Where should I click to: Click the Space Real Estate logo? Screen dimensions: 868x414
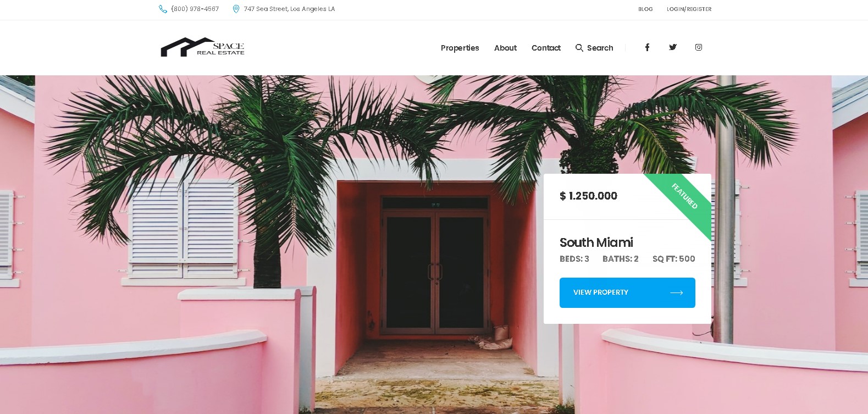pos(202,47)
